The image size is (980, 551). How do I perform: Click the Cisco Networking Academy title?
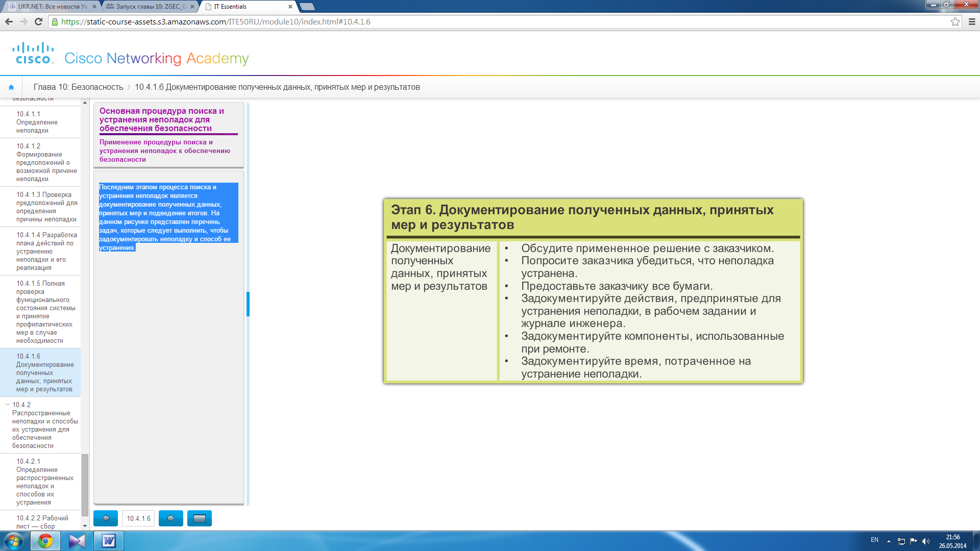pyautogui.click(x=156, y=58)
